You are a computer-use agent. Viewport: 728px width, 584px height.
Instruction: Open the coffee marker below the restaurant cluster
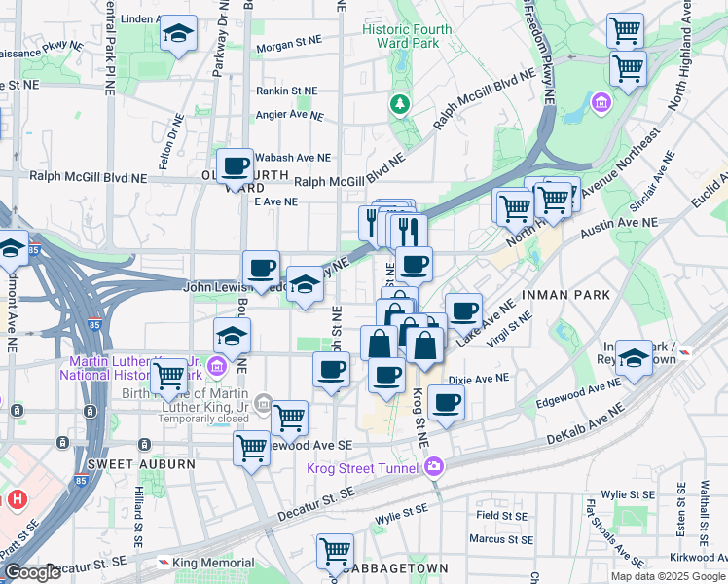click(x=415, y=268)
